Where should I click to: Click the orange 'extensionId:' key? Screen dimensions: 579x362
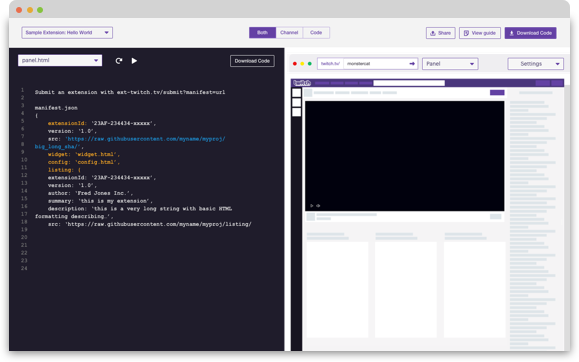[68, 123]
